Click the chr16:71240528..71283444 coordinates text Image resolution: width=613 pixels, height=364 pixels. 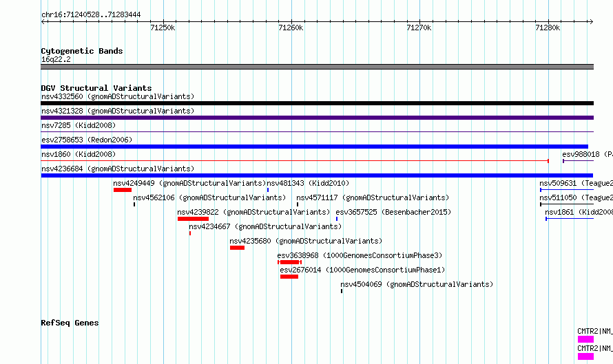click(x=91, y=15)
